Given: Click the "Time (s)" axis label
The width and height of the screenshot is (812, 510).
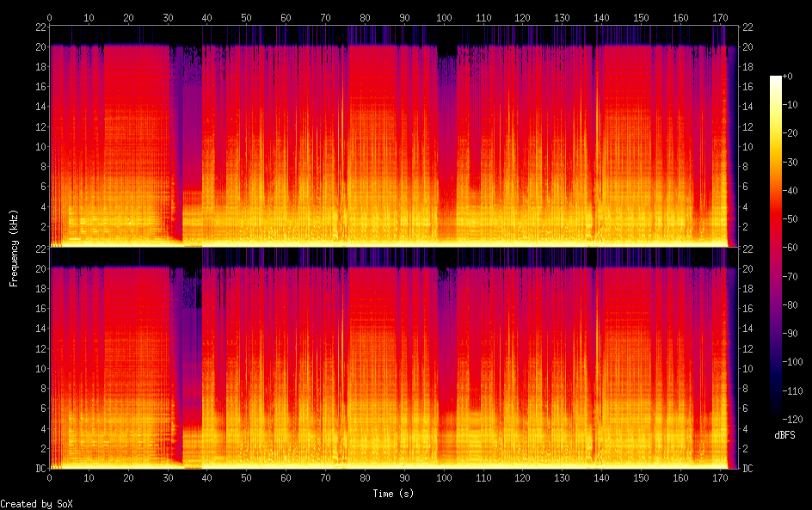Looking at the screenshot, I should (394, 494).
